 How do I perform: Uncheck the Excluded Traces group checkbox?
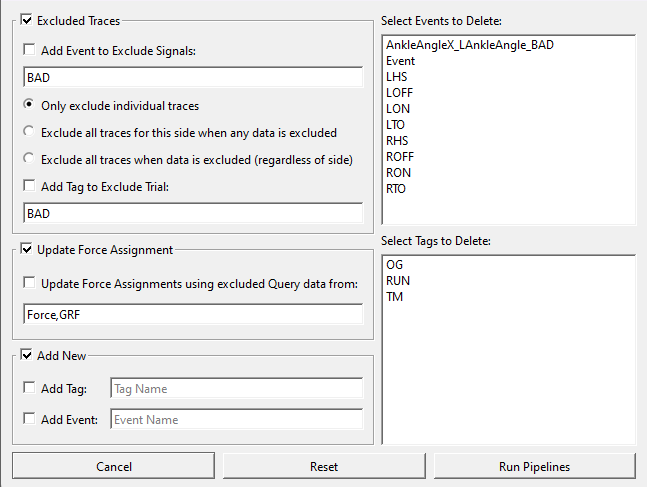tap(26, 20)
